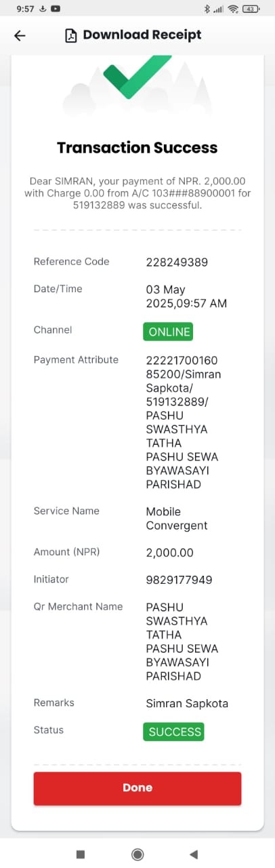Tap the Amount value 2,000.00
Screen dimensions: 275x868
tap(170, 553)
